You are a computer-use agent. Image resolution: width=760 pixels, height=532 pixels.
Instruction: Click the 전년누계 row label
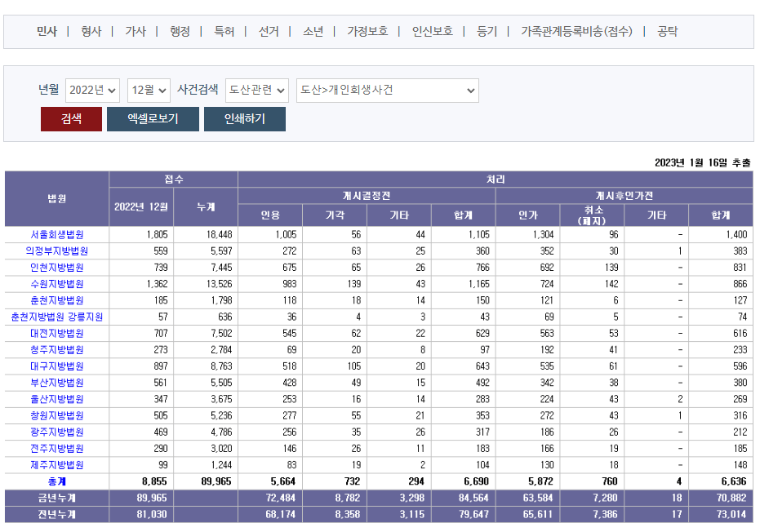coord(56,515)
